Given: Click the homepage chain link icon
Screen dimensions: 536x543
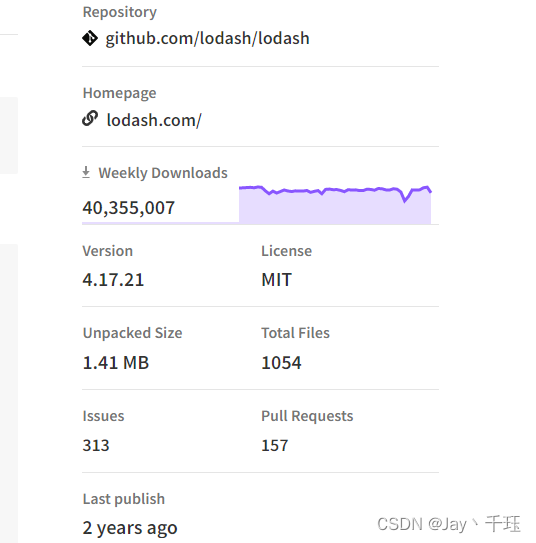Looking at the screenshot, I should pos(90,119).
